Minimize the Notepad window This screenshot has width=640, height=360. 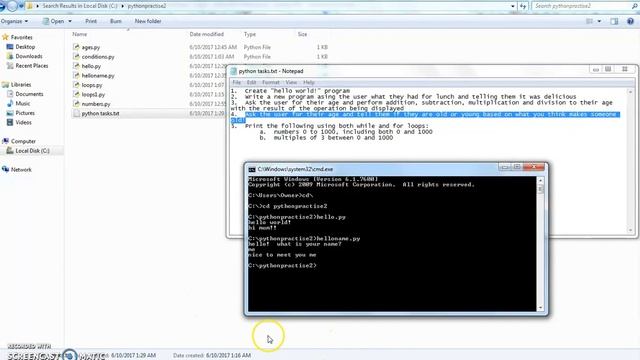(x=596, y=69)
